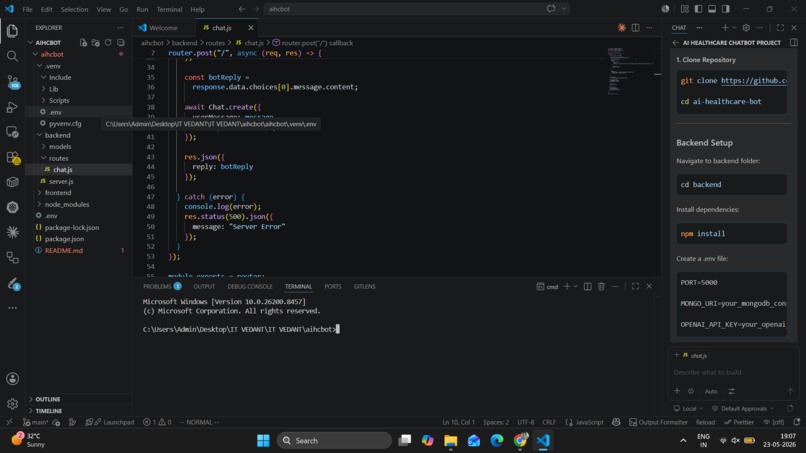Screen dimensions: 806x453
Task: Open Default Approvals dropdown in chat
Action: tap(743, 408)
